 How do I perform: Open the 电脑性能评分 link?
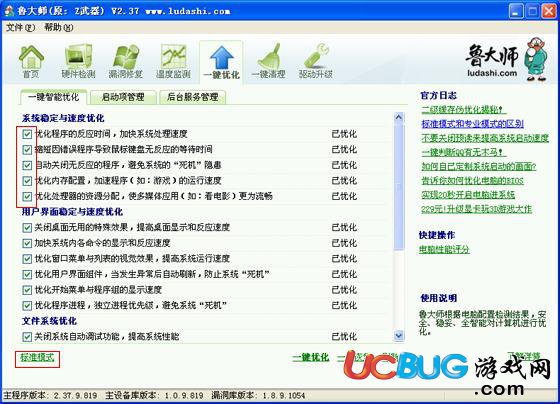[444, 249]
